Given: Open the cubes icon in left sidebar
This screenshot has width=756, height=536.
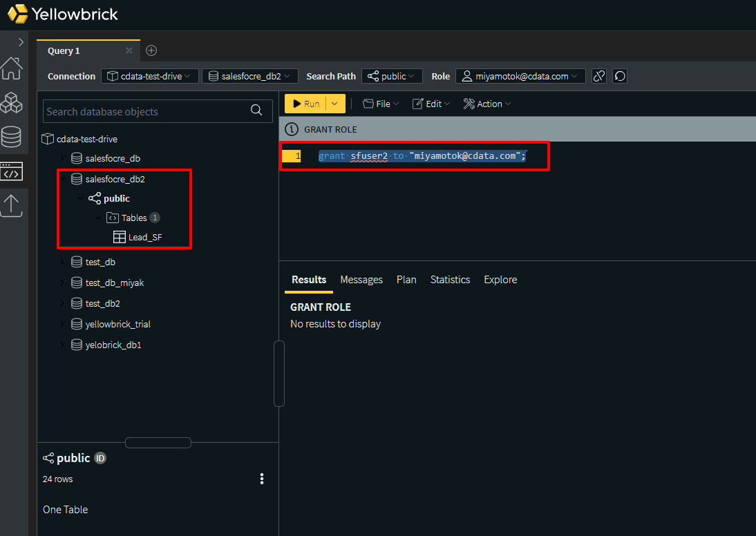Looking at the screenshot, I should click(11, 103).
